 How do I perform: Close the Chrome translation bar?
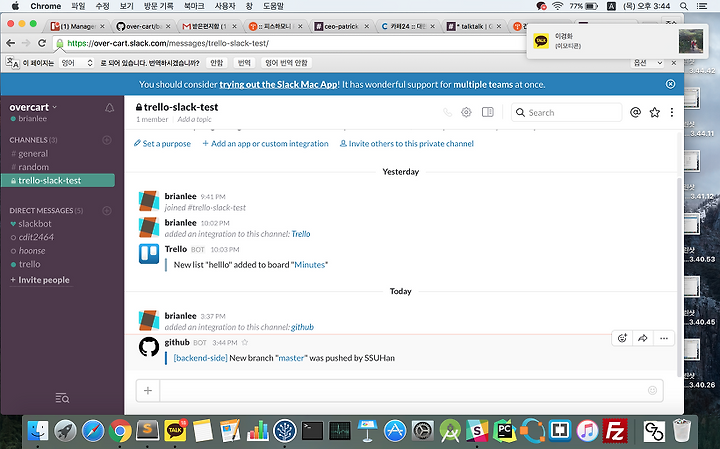point(674,63)
